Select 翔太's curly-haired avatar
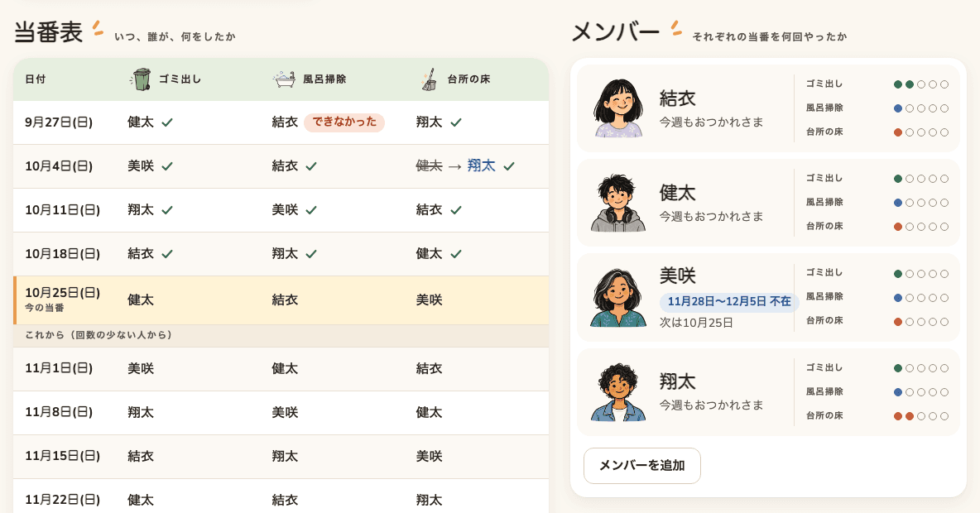980x513 pixels. 618,391
